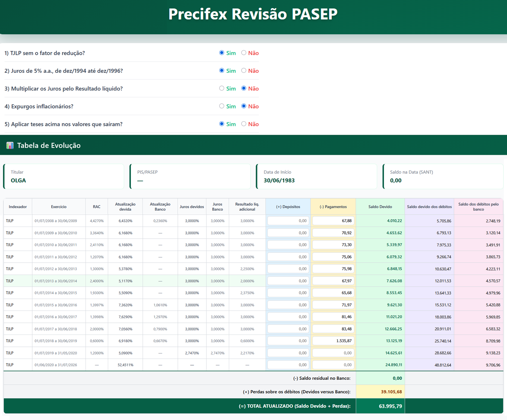Select Pagamentos field showing 81,46
507x420 pixels.
pyautogui.click(x=333, y=317)
